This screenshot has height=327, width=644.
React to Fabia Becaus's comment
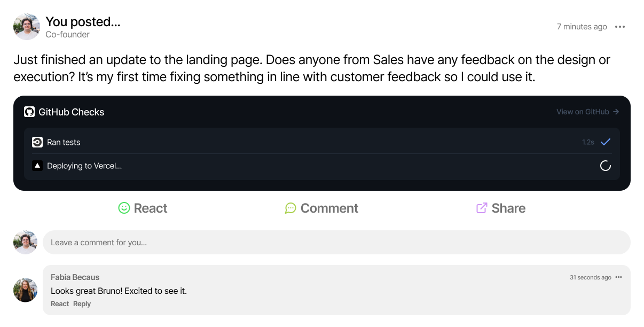[x=60, y=304]
